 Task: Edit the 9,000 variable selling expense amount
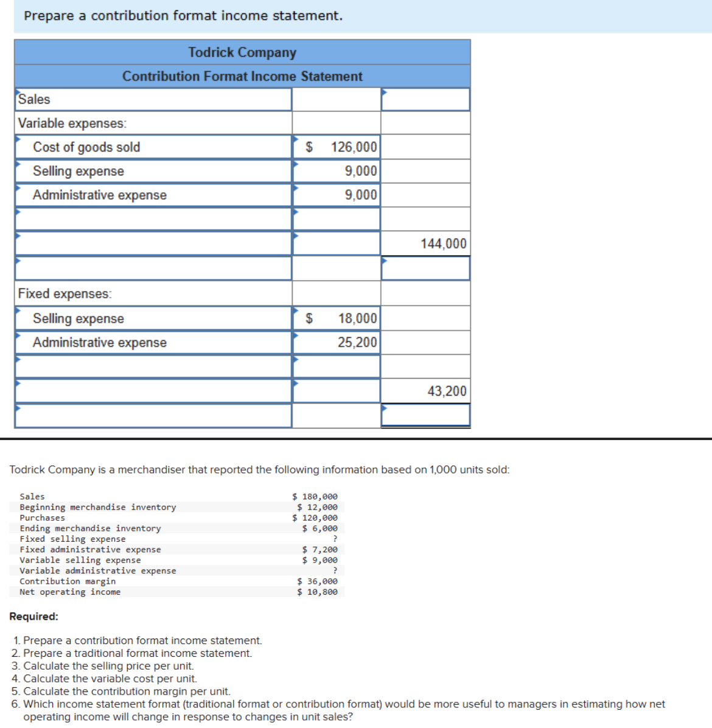(335, 171)
